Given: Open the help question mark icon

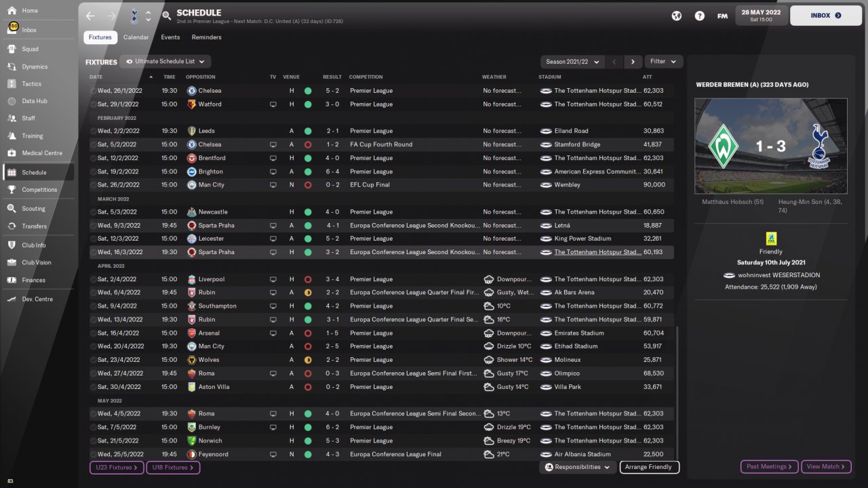Looking at the screenshot, I should click(700, 16).
